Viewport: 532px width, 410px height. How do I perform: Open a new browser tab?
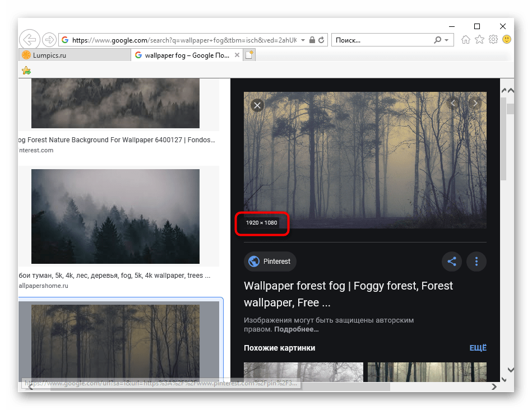[x=249, y=55]
